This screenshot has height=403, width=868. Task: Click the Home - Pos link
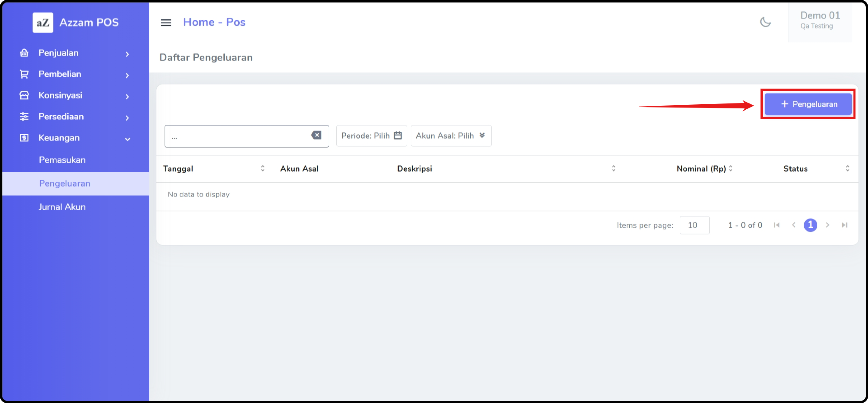(x=214, y=22)
